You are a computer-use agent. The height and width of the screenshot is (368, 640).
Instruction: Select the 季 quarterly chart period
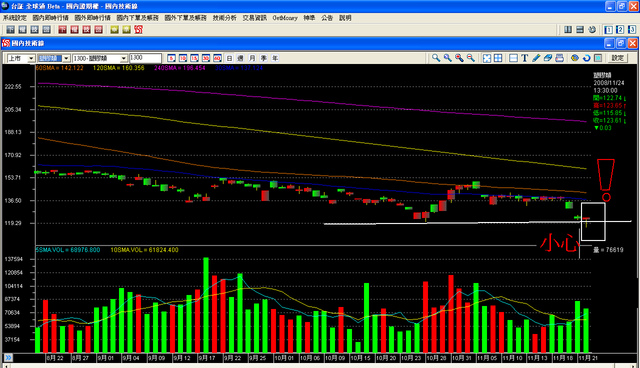coord(264,58)
